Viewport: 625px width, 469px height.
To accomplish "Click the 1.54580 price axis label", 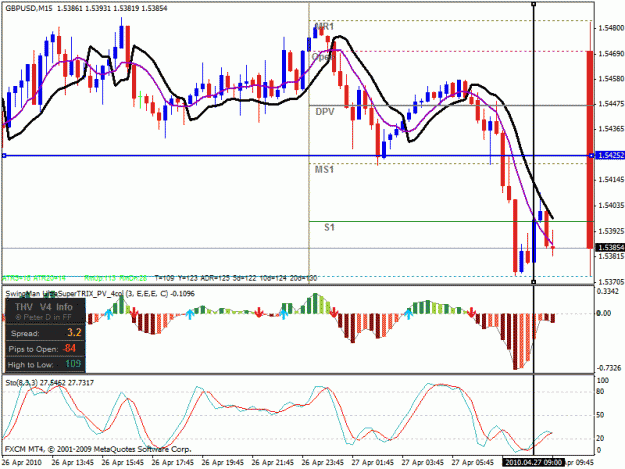I will pos(611,79).
